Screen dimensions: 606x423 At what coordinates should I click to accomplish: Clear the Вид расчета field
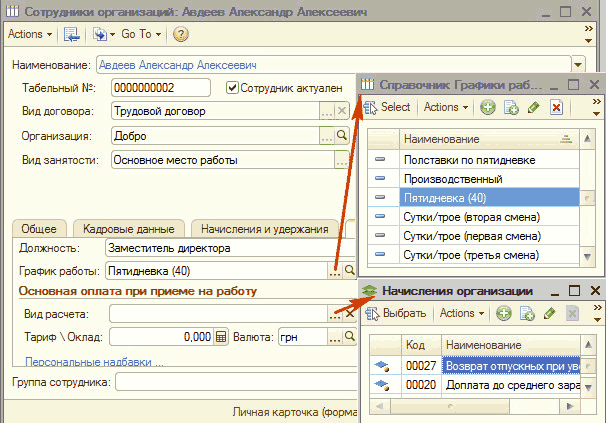point(349,314)
